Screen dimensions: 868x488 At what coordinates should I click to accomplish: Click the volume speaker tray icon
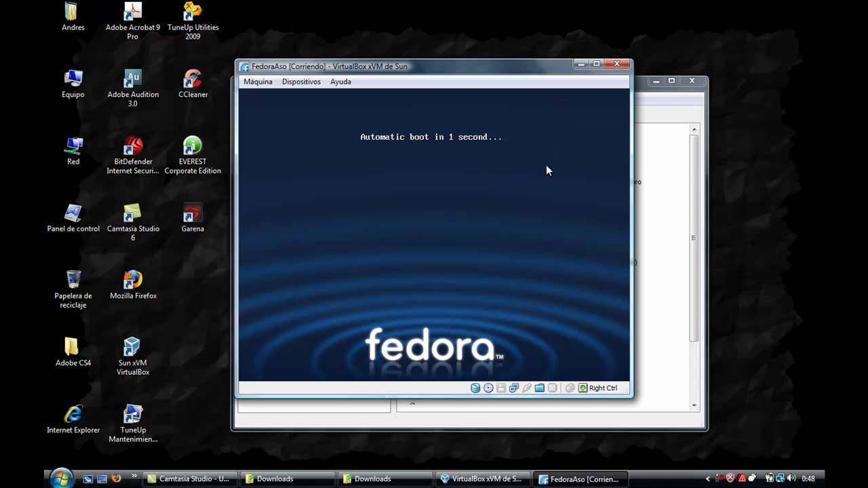pyautogui.click(x=791, y=479)
